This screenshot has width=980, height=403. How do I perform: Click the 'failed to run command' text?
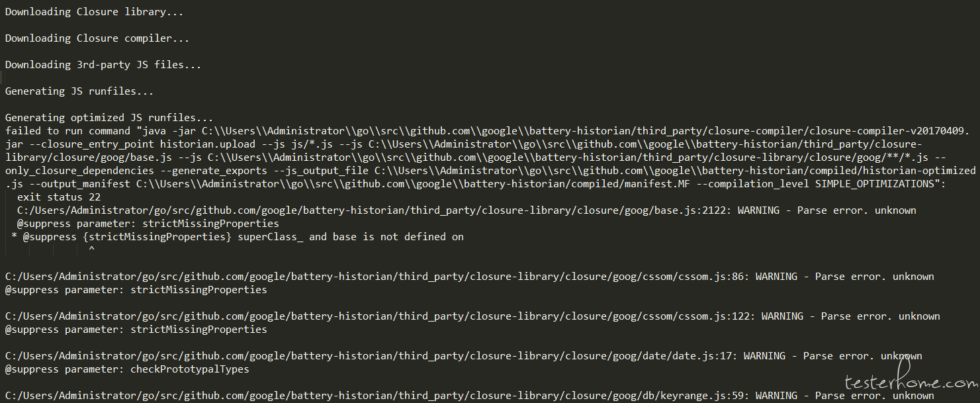tap(67, 131)
